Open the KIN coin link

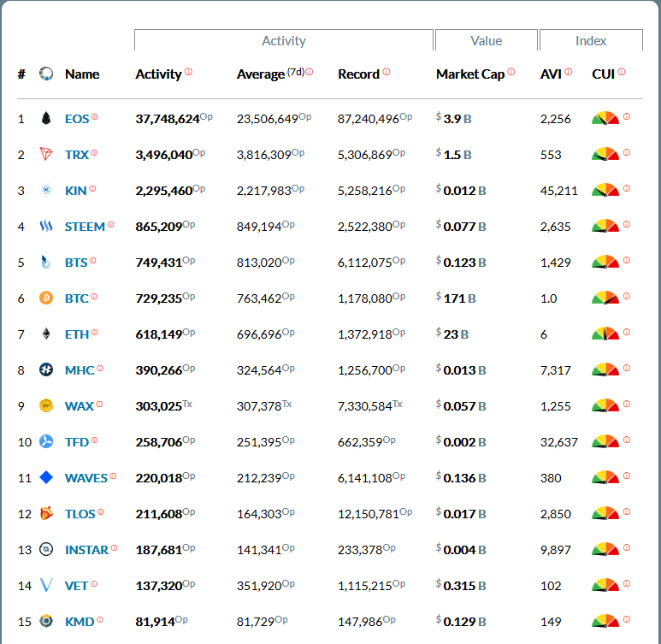[x=75, y=191]
